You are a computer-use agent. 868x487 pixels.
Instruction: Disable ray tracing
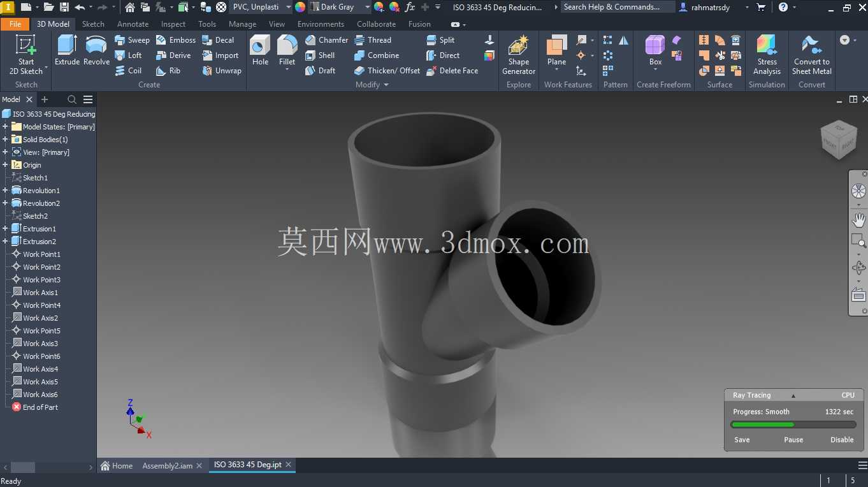(x=842, y=440)
